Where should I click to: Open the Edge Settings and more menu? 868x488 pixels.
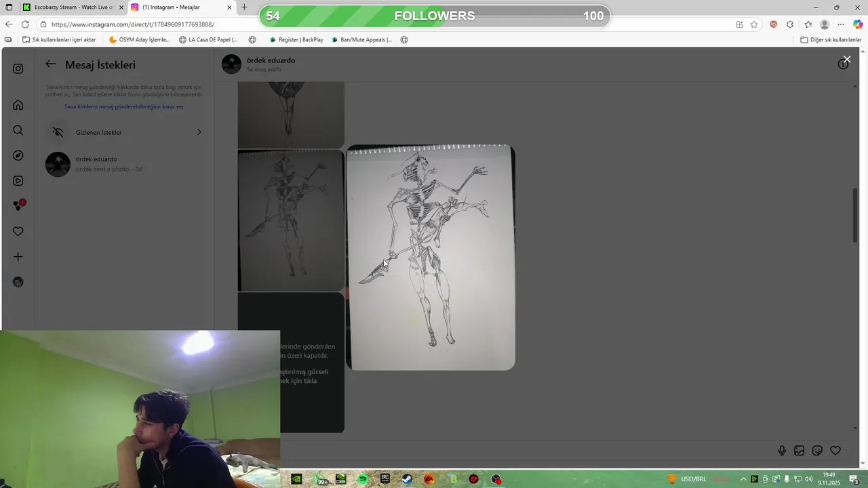[x=841, y=24]
